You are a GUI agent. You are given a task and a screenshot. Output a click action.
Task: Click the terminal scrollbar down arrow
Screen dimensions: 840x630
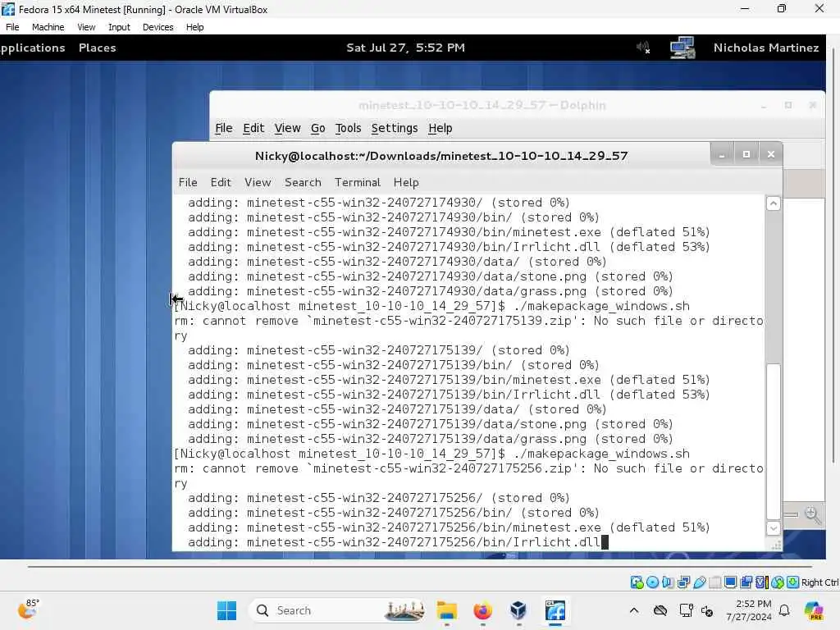(773, 527)
